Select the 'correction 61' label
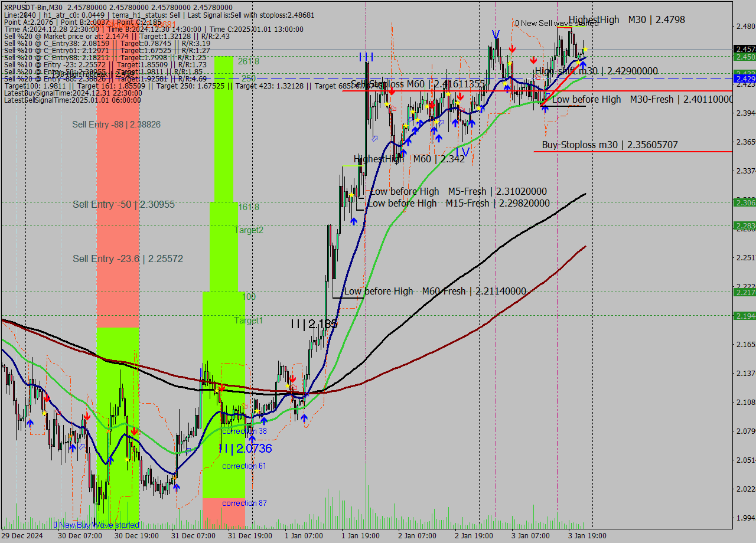The width and height of the screenshot is (756, 543). (x=244, y=466)
